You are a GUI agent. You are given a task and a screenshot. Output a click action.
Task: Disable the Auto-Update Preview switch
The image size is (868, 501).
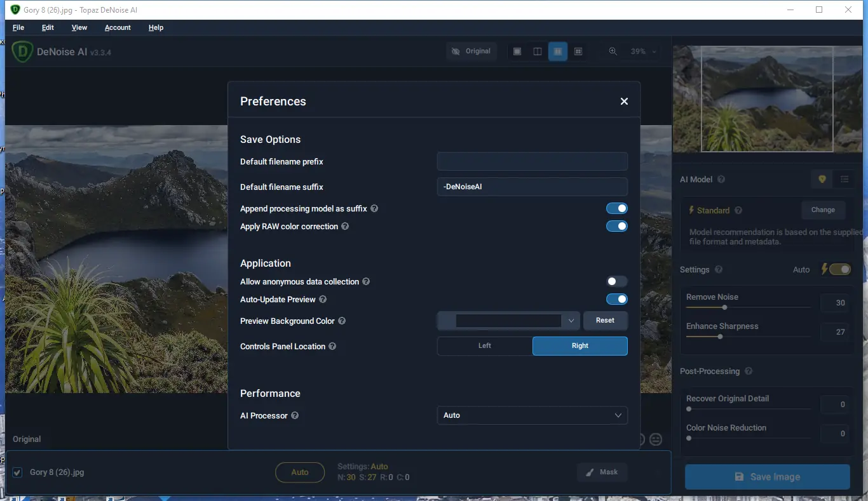[x=617, y=299]
